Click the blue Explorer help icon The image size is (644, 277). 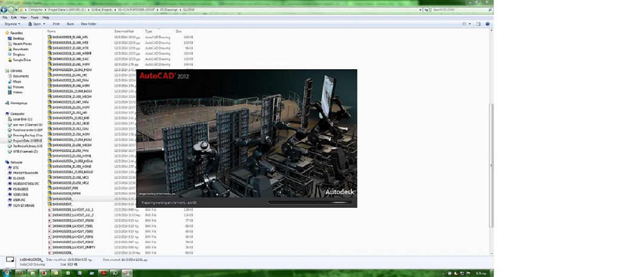(x=488, y=24)
